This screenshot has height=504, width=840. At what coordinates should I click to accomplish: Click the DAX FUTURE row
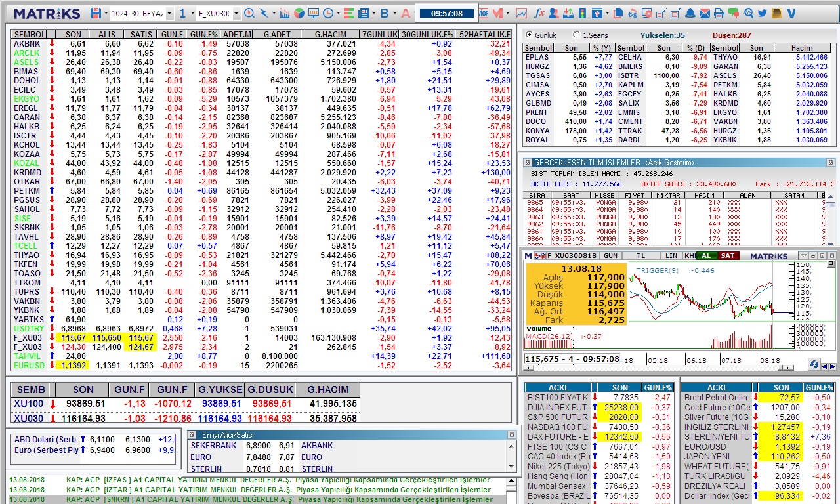(600, 436)
